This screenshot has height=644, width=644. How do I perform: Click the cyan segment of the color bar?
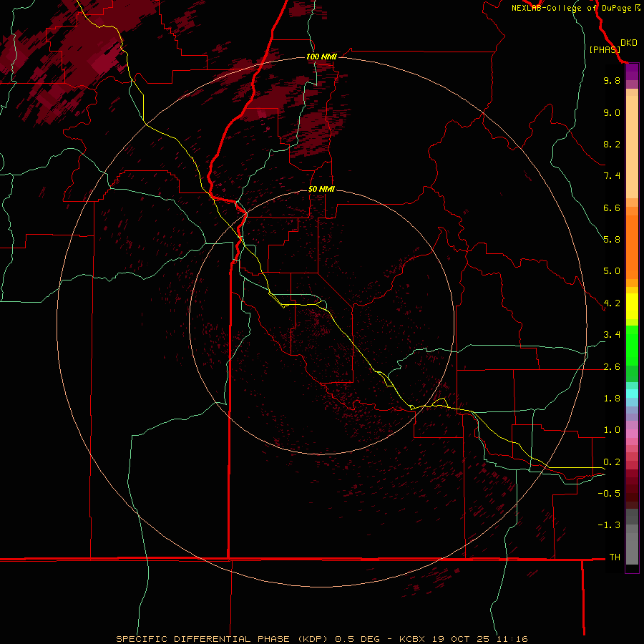(x=632, y=394)
